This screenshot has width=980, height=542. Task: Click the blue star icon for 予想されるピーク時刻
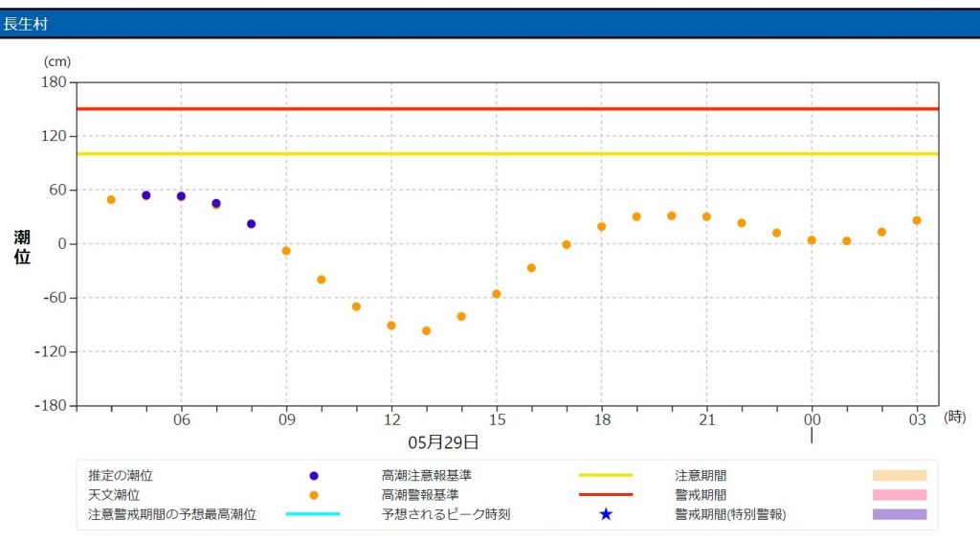pos(606,514)
